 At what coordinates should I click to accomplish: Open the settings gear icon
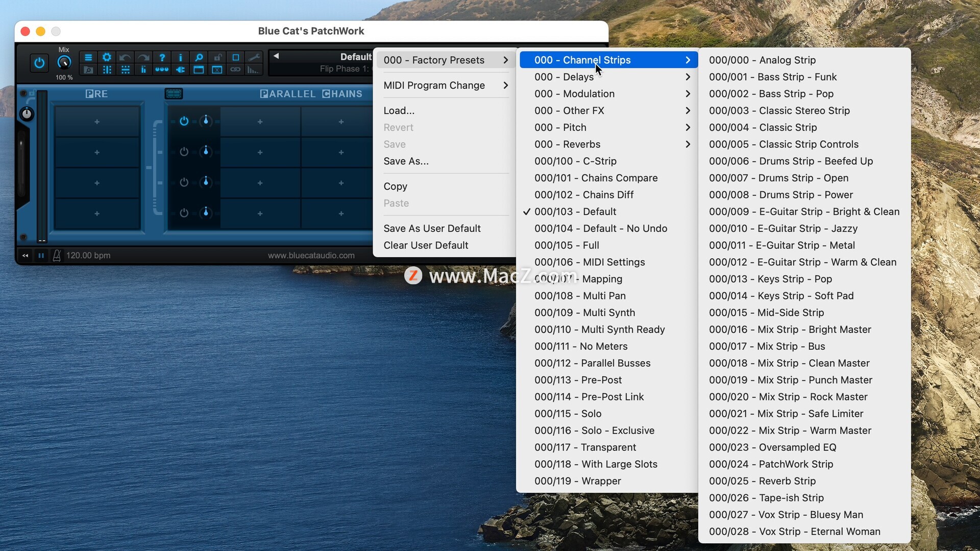click(x=107, y=57)
